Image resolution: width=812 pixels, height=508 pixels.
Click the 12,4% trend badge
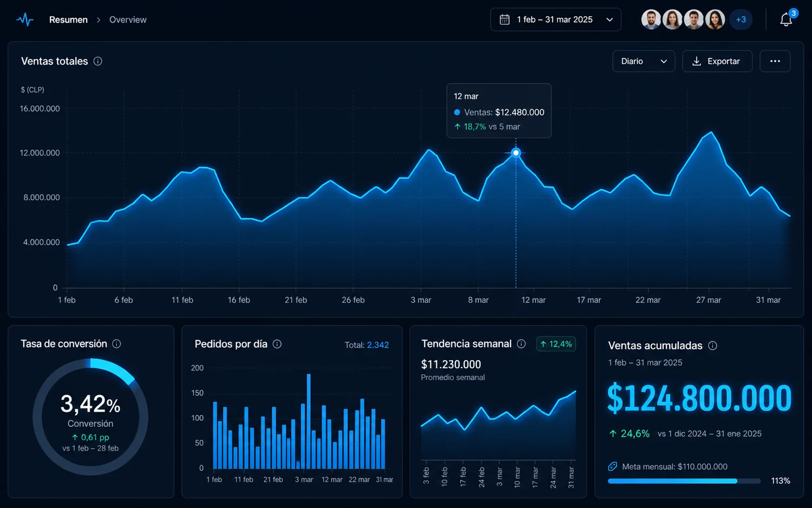click(556, 344)
